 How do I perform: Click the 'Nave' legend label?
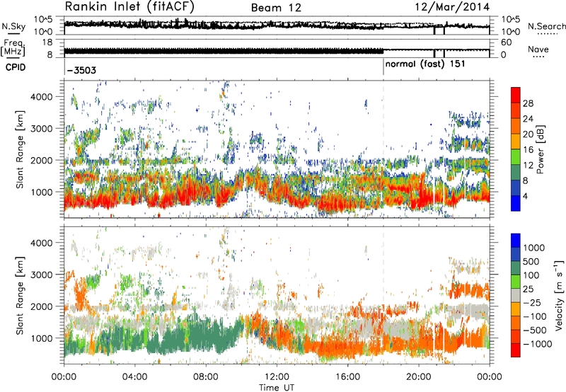[x=538, y=49]
